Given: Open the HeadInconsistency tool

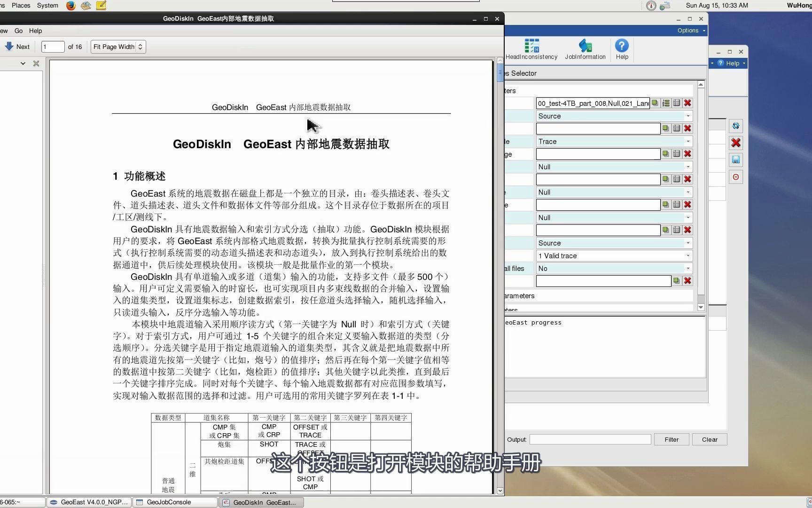Looking at the screenshot, I should (531, 49).
